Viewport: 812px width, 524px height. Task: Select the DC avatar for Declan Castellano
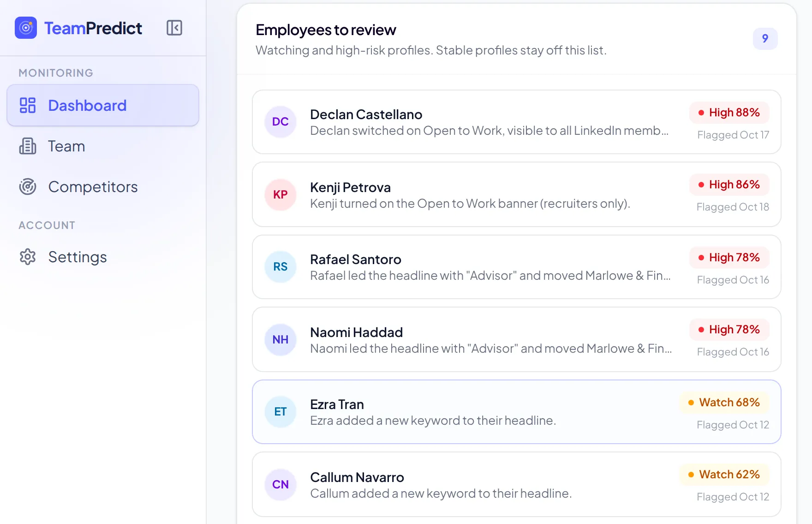[x=281, y=122]
